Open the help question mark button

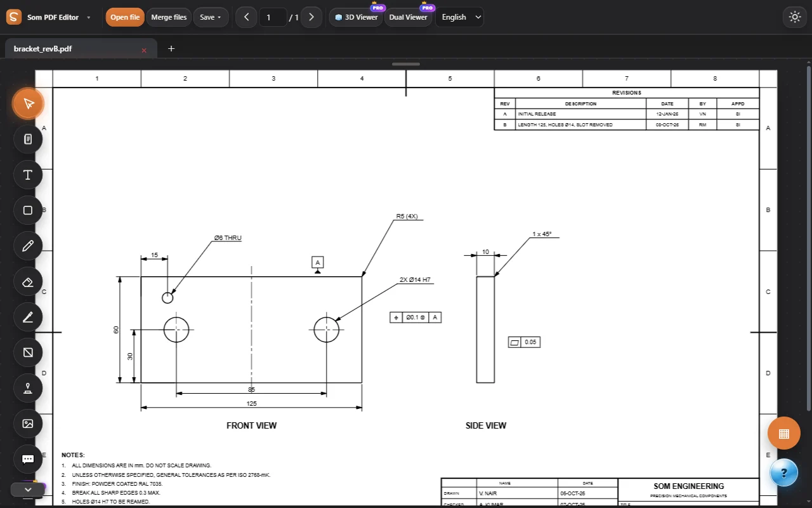pyautogui.click(x=784, y=472)
